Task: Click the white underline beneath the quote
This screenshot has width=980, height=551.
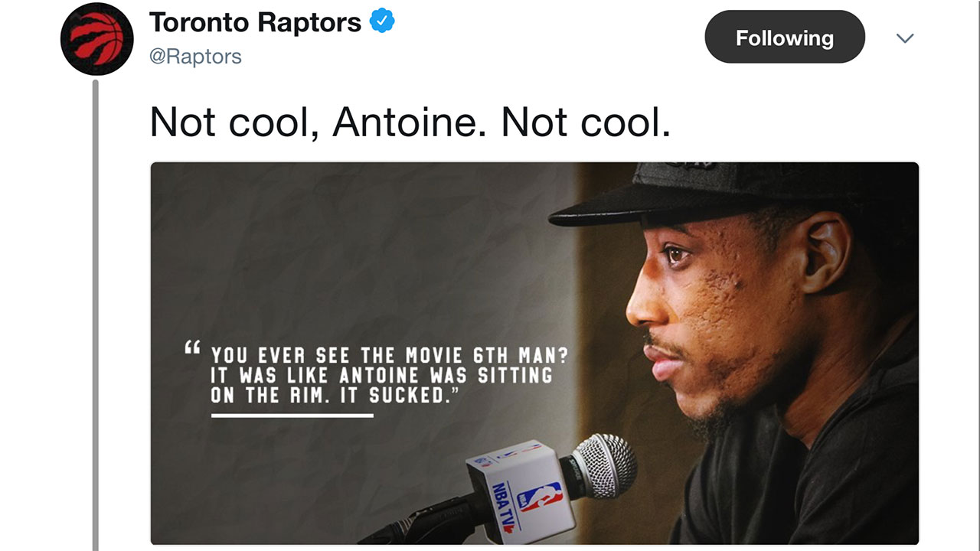Action: [292, 416]
